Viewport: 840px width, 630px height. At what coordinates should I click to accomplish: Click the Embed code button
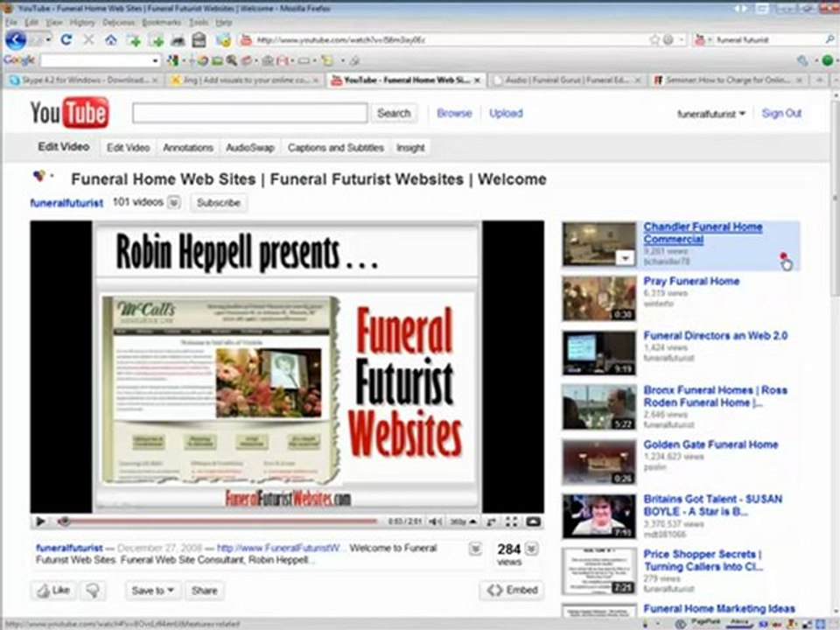512,590
